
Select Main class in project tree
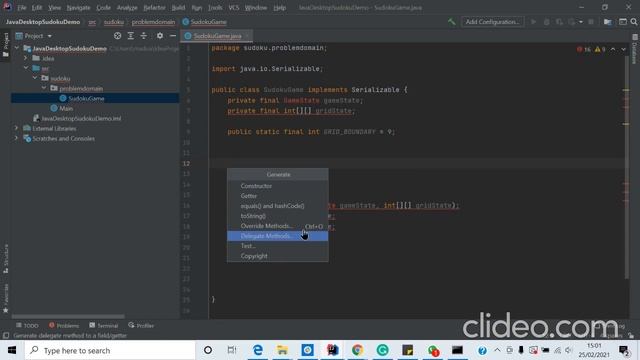pyautogui.click(x=66, y=108)
